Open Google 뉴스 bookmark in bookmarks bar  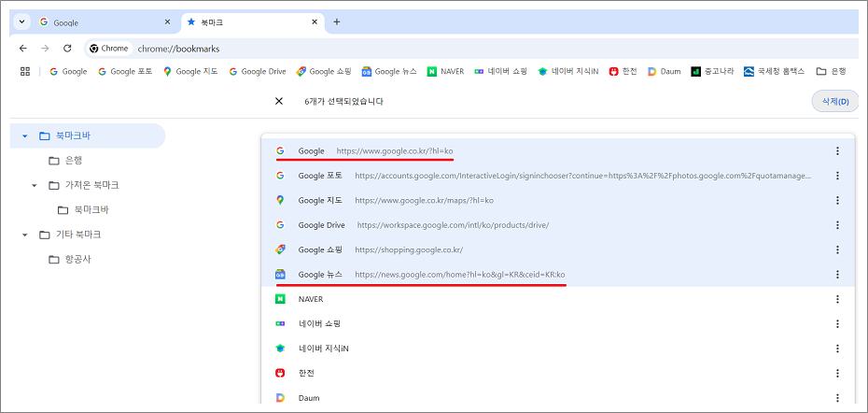click(x=389, y=72)
